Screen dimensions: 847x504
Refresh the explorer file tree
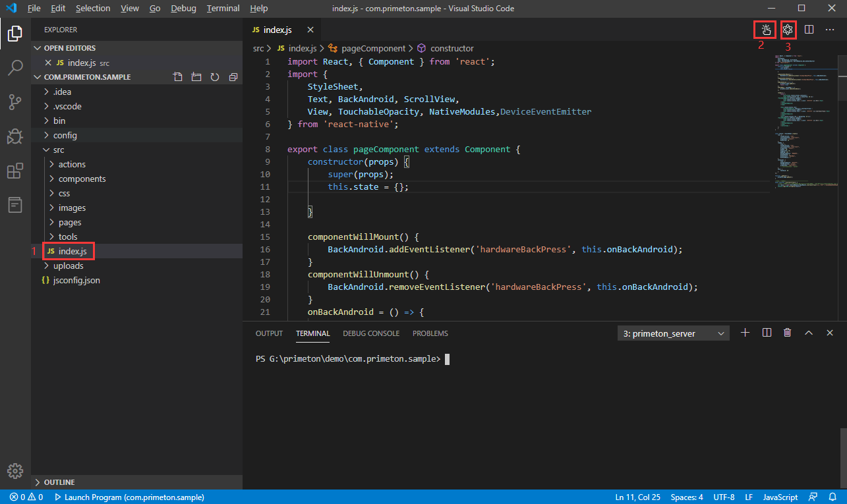pyautogui.click(x=215, y=77)
